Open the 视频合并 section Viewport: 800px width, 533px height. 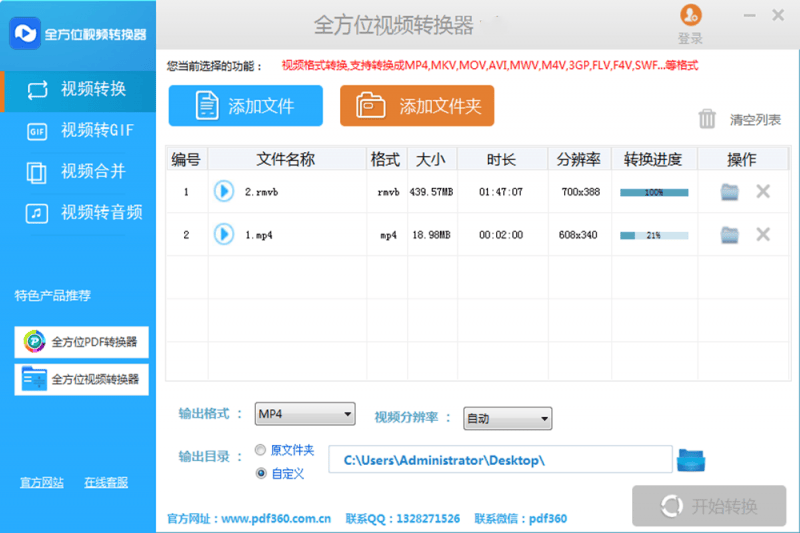pos(78,172)
